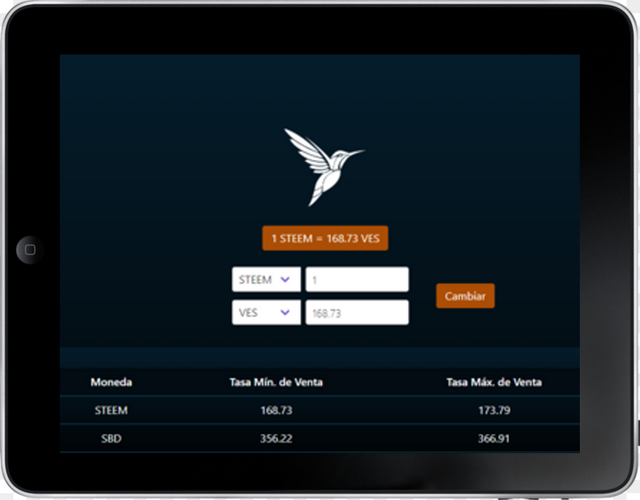Click STEEM minimum rate 168.73 in table
The width and height of the screenshot is (640, 500).
pyautogui.click(x=276, y=410)
